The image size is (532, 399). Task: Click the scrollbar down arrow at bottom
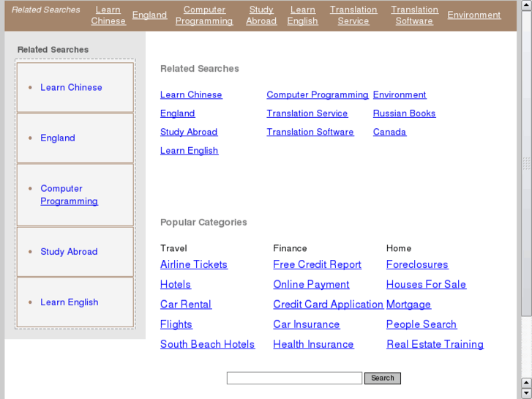click(x=526, y=393)
